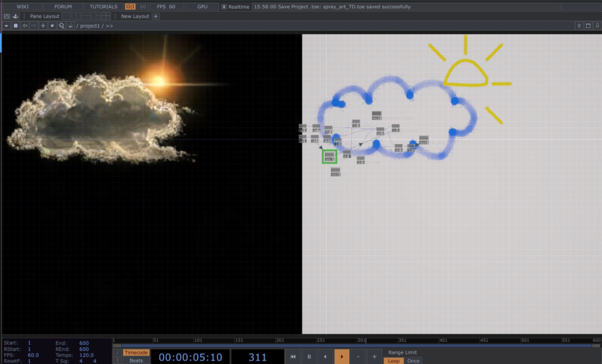Screen dimensions: 602x364
Task: Click the orange play forward button
Action: point(342,357)
